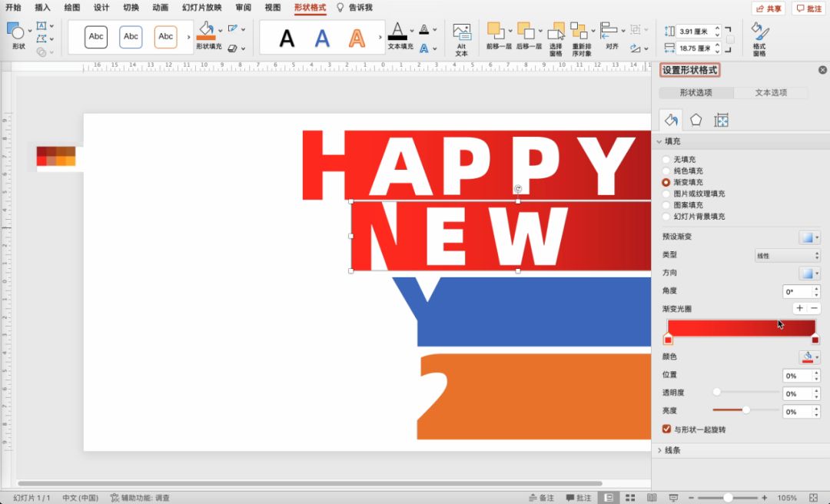The width and height of the screenshot is (830, 504).
Task: Select 幻灯片背景填充 radio option
Action: 666,217
